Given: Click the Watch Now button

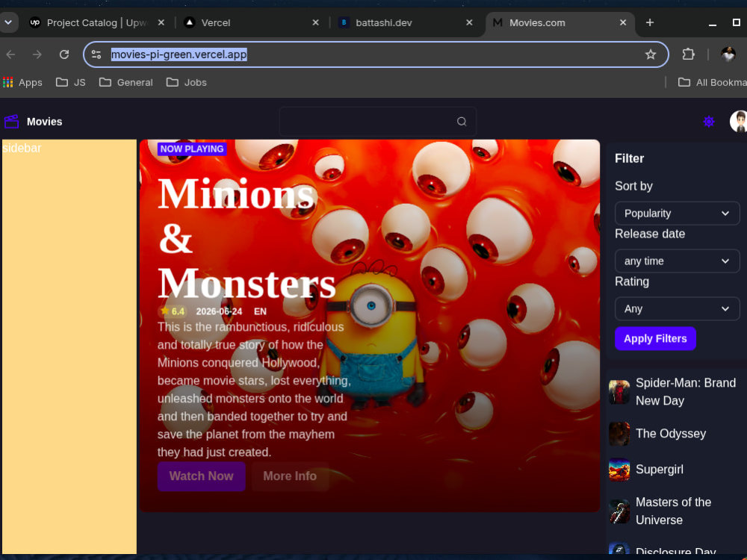Looking at the screenshot, I should point(201,476).
